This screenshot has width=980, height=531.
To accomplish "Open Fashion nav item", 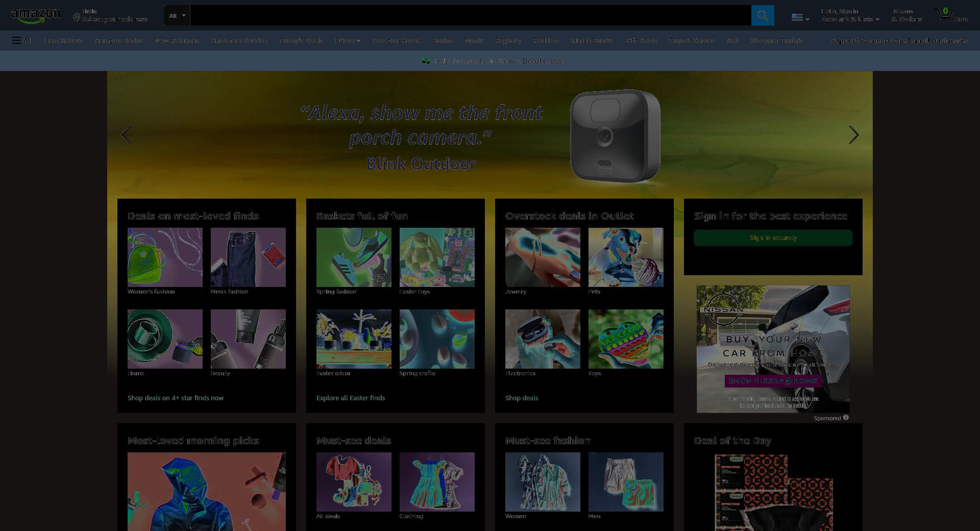I will coord(546,40).
